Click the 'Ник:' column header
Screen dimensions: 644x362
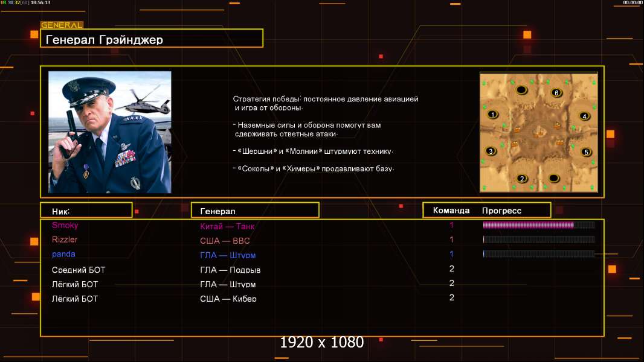pos(86,211)
